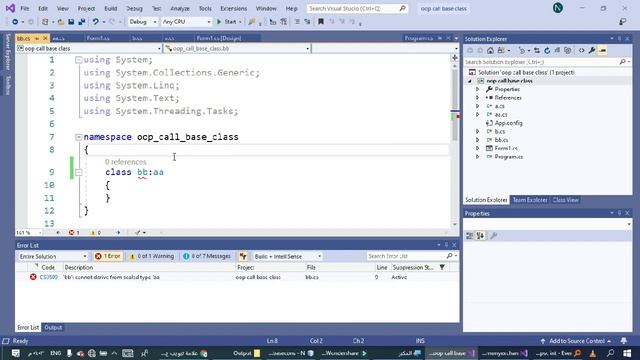
Task: Collapse the class bb outlining box
Action: (78, 172)
